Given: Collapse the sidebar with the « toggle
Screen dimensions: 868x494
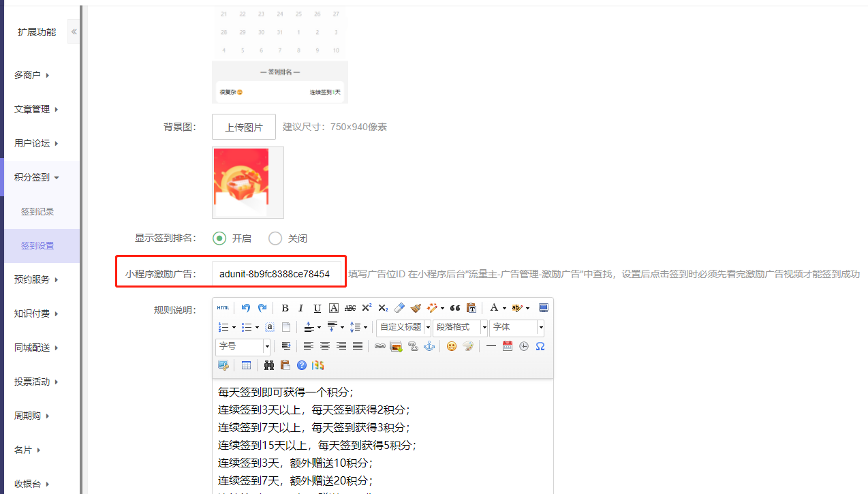Looking at the screenshot, I should [74, 32].
